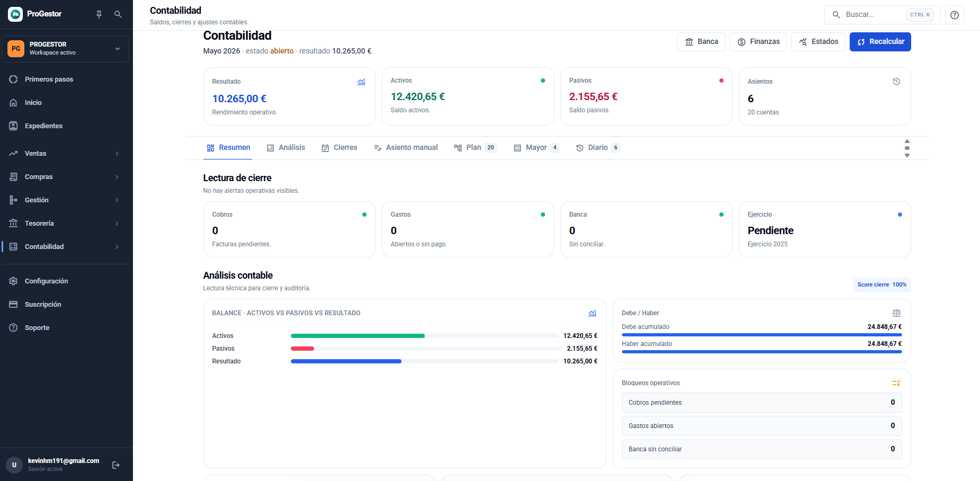980x481 pixels.
Task: Expand the Tesorería submenu chevron
Action: (x=117, y=224)
